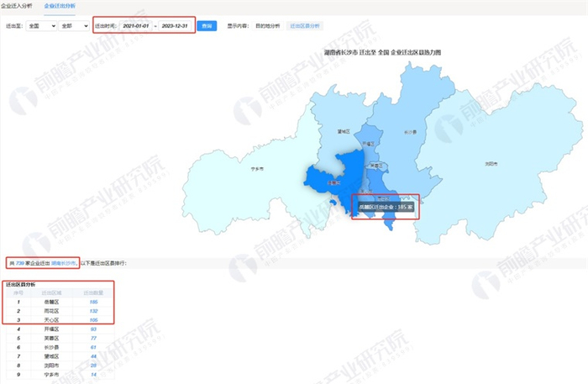588x384 pixels.
Task: Click 岳麓区 in ranking table
Action: 51,302
